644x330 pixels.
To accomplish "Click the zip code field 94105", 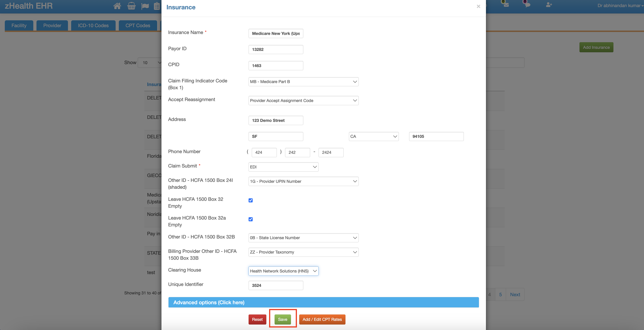I will pyautogui.click(x=436, y=136).
